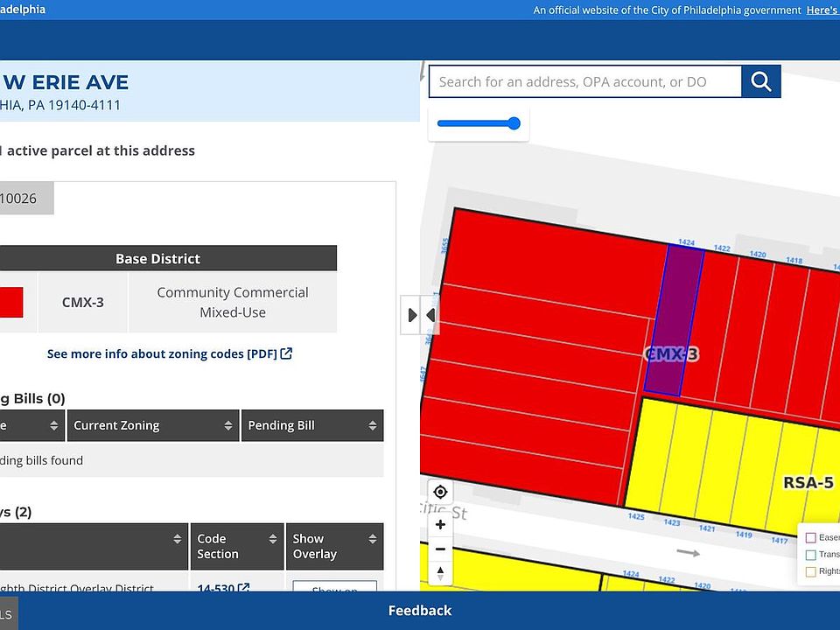Follow the "Here's" link in the government banner
Viewport: 840px width, 630px height.
pyautogui.click(x=822, y=10)
